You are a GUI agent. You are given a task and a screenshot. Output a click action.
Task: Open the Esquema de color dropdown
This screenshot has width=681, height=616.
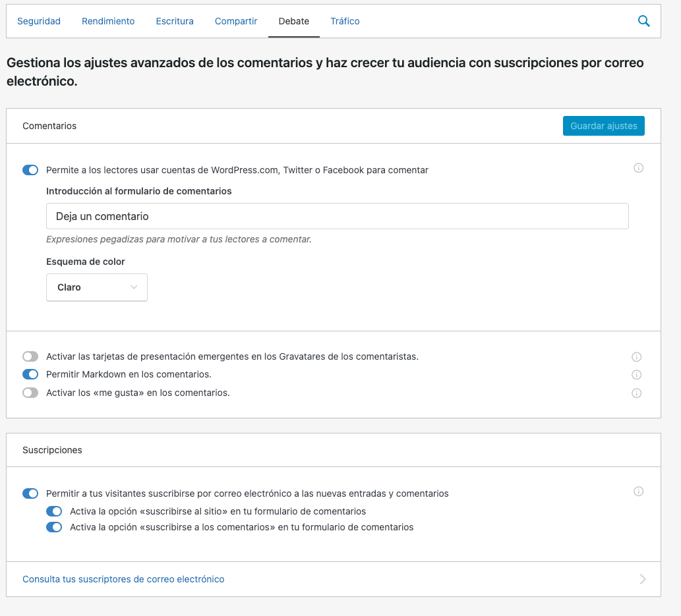97,287
